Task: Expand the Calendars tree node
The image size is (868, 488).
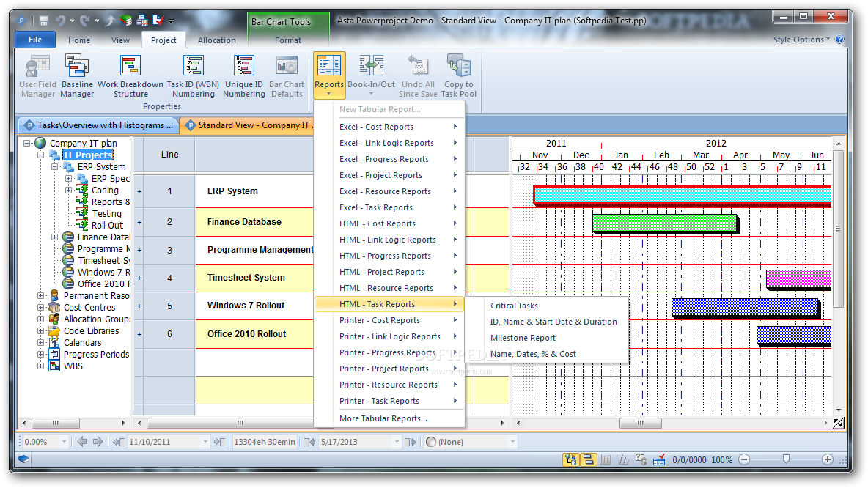Action: click(x=40, y=342)
